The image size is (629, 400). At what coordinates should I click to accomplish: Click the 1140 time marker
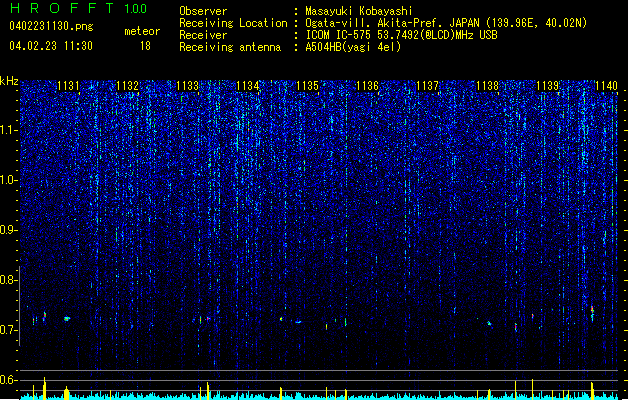pyautogui.click(x=607, y=86)
